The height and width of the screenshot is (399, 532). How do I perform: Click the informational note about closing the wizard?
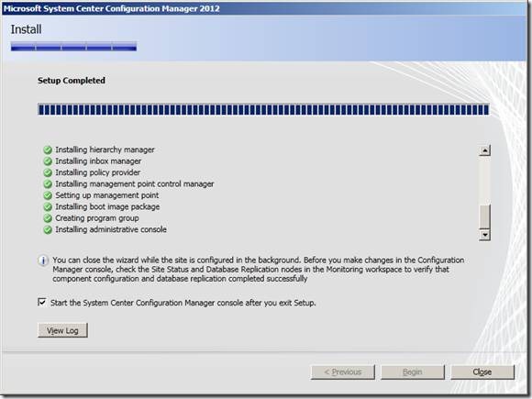(258, 270)
